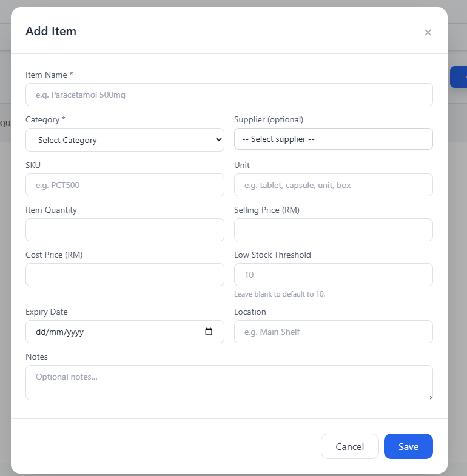Grab the Notes textarea resize handle
467x476 pixels.
coord(429,397)
